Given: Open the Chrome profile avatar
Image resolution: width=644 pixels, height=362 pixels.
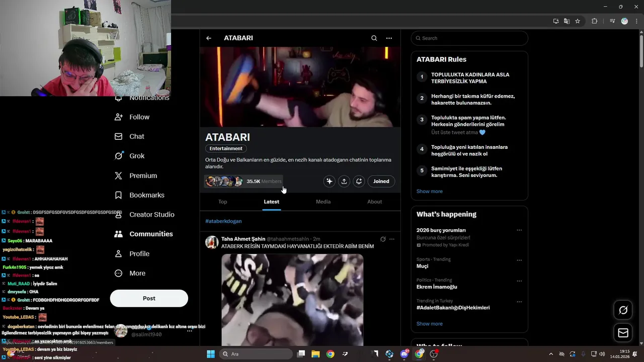Looking at the screenshot, I should pos(624,21).
